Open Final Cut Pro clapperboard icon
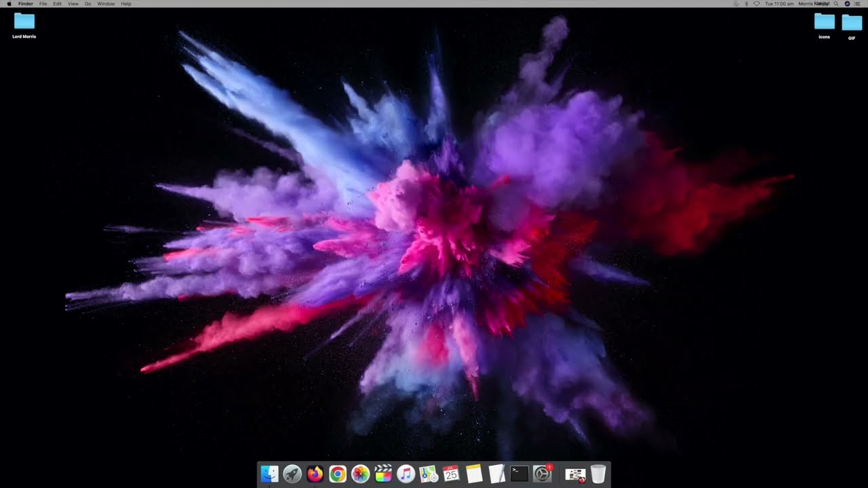Image resolution: width=868 pixels, height=488 pixels. pos(383,474)
